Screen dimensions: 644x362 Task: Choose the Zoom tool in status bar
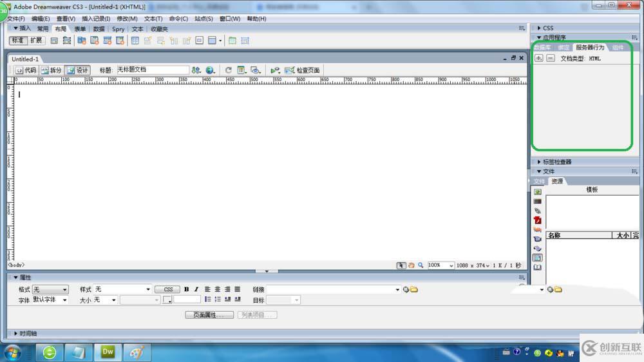pyautogui.click(x=421, y=265)
